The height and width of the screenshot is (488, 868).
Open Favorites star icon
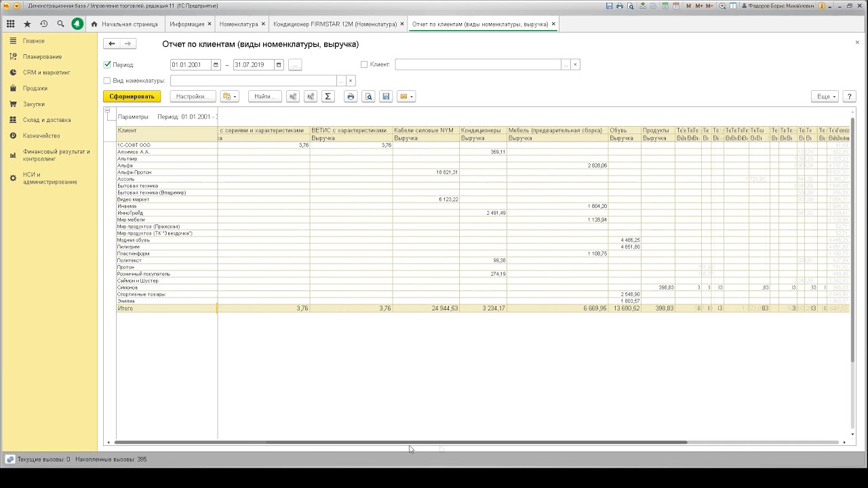(27, 24)
